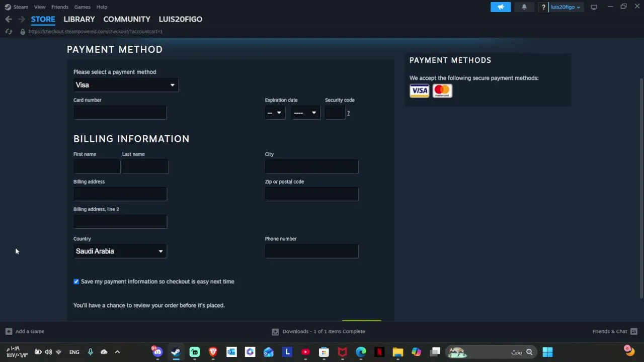Open the Help menu

pyautogui.click(x=102, y=7)
